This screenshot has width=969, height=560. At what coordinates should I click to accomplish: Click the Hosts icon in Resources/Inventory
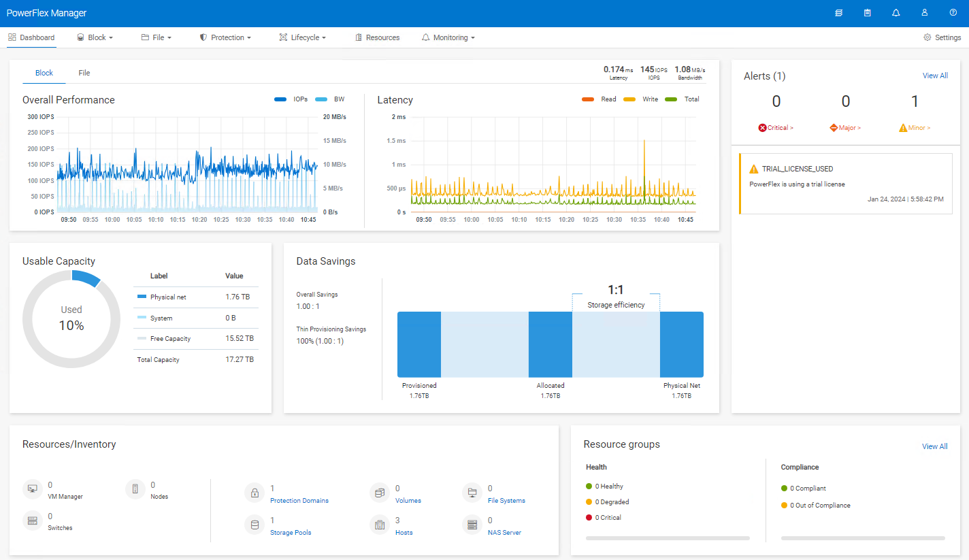tap(380, 525)
